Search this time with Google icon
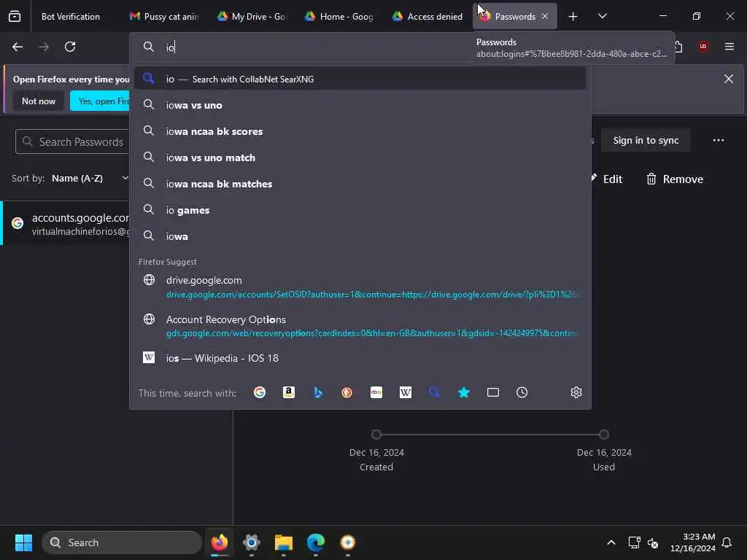The width and height of the screenshot is (747, 560). pyautogui.click(x=260, y=392)
